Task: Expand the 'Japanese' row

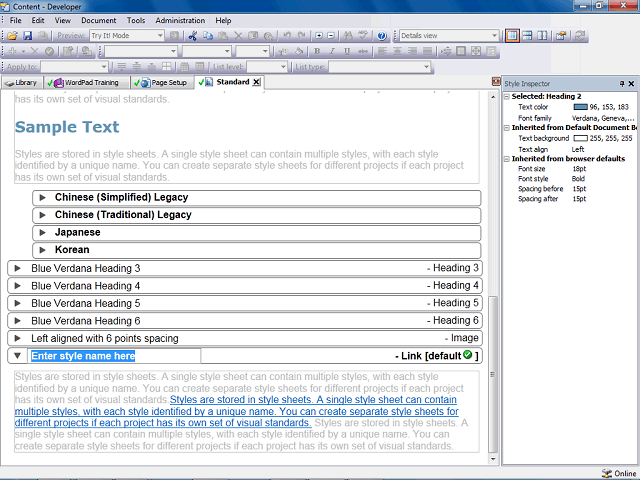Action: point(42,233)
